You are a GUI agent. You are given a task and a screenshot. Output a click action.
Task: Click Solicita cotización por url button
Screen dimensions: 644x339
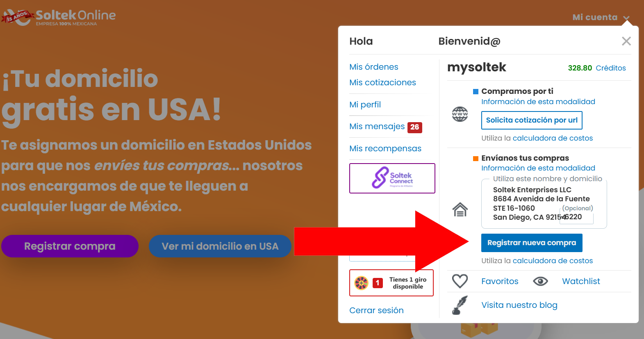[532, 120]
